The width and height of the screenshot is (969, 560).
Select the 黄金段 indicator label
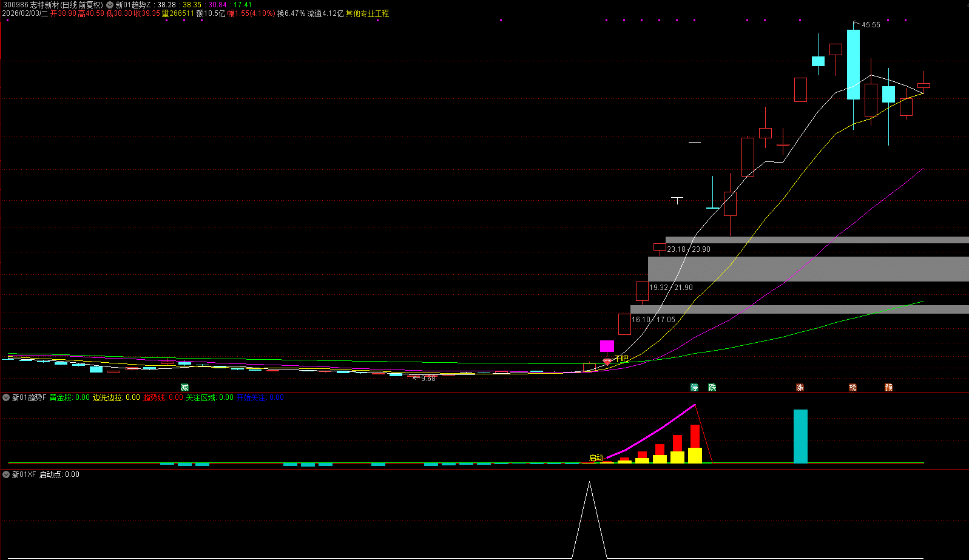click(61, 398)
